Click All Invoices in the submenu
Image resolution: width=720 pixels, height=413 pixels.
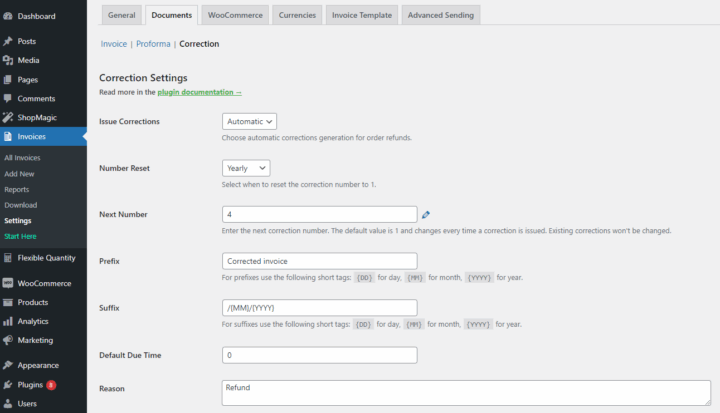tap(22, 158)
